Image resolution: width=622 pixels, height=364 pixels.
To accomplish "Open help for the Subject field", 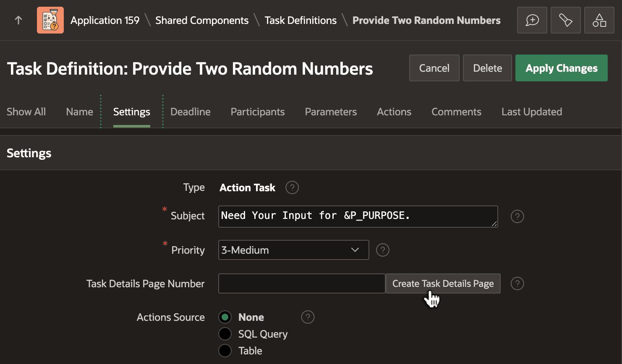I will [x=517, y=216].
